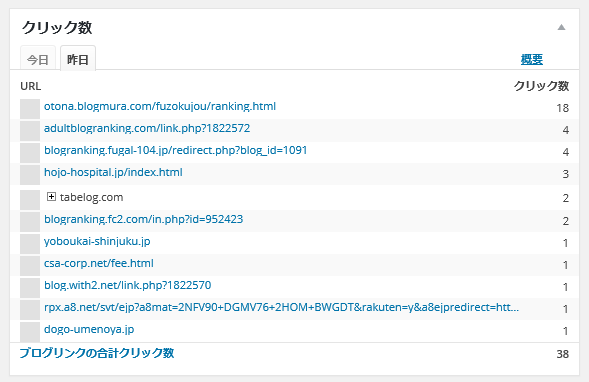Open adultblogranking.com/link.php?1822572 link

click(147, 128)
